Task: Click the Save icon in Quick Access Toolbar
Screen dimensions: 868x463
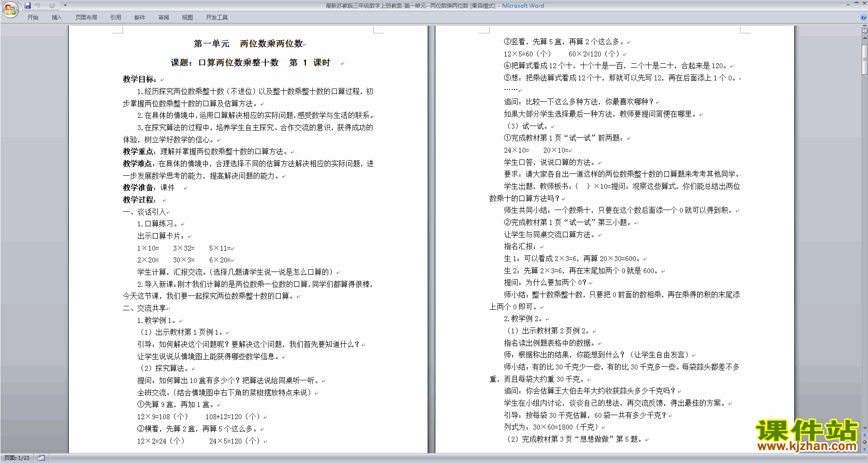Action: pos(28,5)
